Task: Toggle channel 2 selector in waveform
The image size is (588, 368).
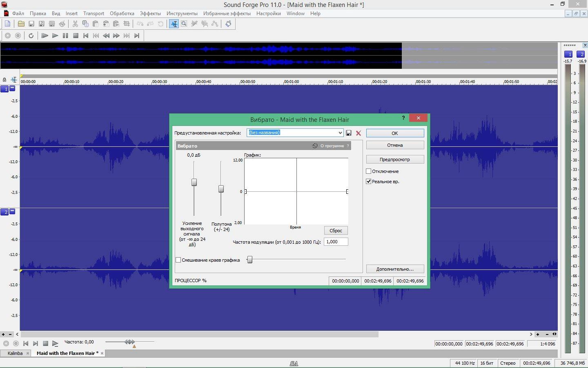Action: point(4,212)
